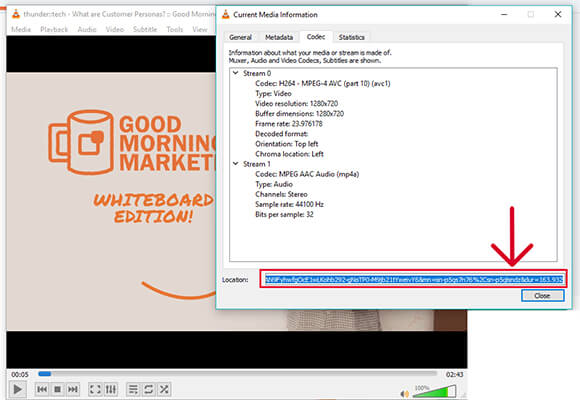Adjust the green volume slider
580x400 pixels.
(x=434, y=391)
